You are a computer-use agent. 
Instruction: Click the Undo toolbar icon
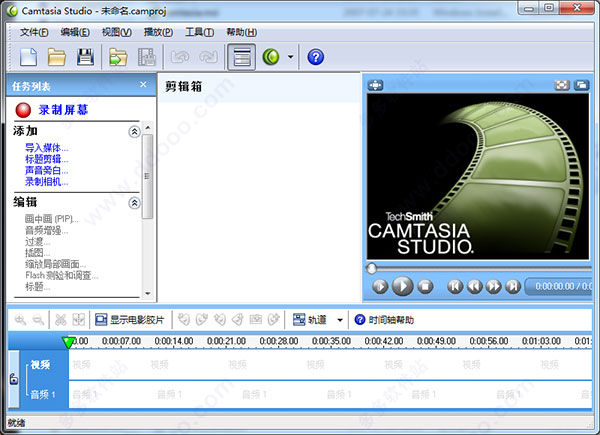(x=180, y=57)
